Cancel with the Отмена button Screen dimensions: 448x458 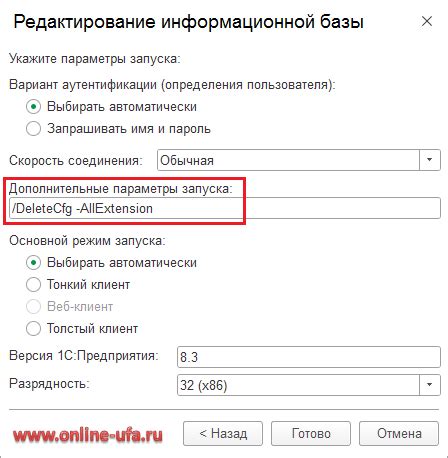click(399, 434)
